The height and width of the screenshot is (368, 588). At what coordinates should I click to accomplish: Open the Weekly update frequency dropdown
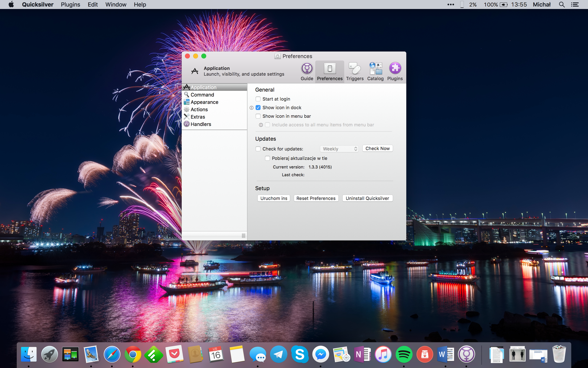339,149
